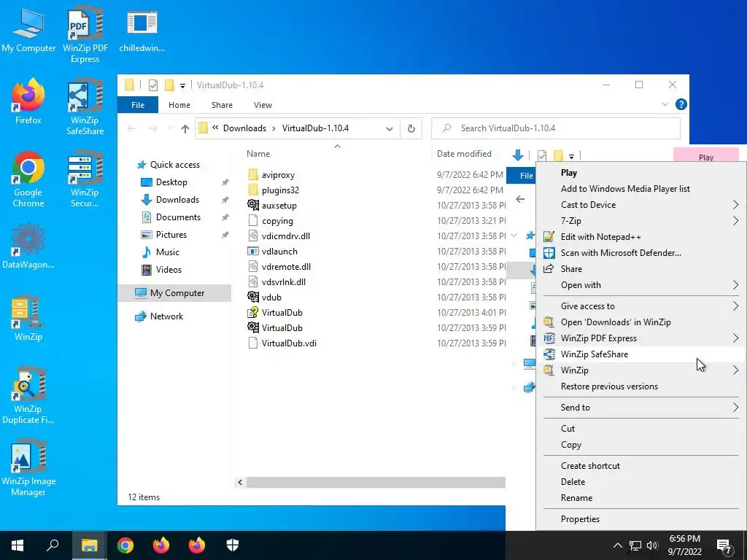This screenshot has width=747, height=560.
Task: Click the Help question mark icon
Action: pyautogui.click(x=681, y=104)
